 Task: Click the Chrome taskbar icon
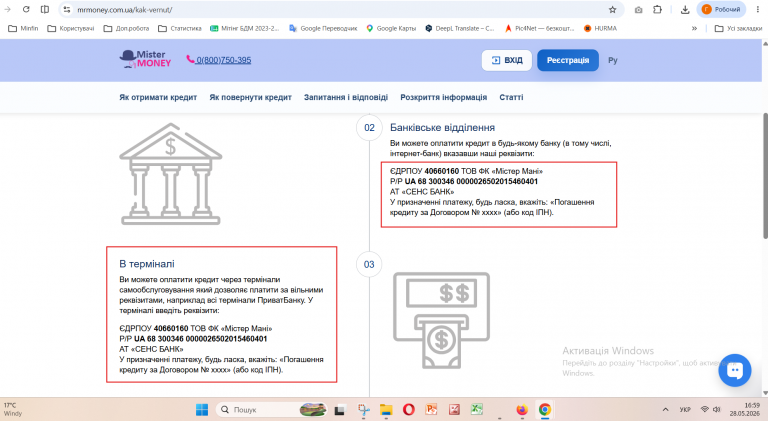tap(545, 410)
